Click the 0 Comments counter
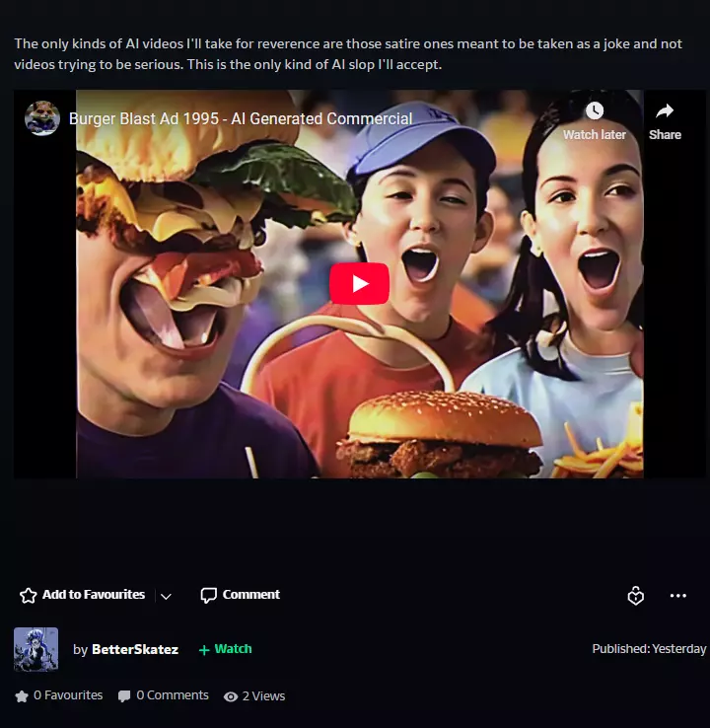The height and width of the screenshot is (728, 710). click(164, 695)
